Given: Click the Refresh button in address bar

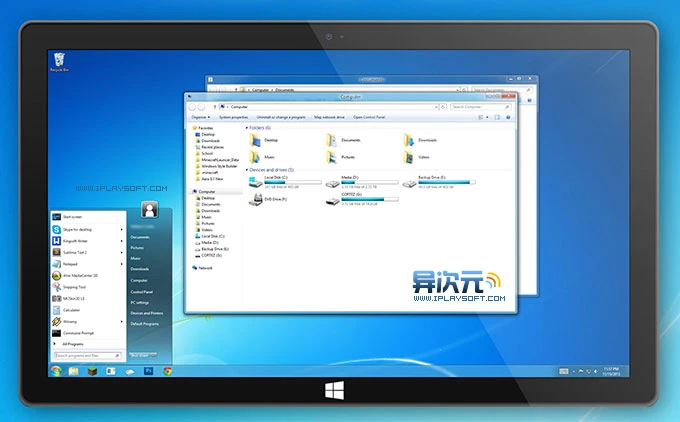Looking at the screenshot, I should click(443, 107).
